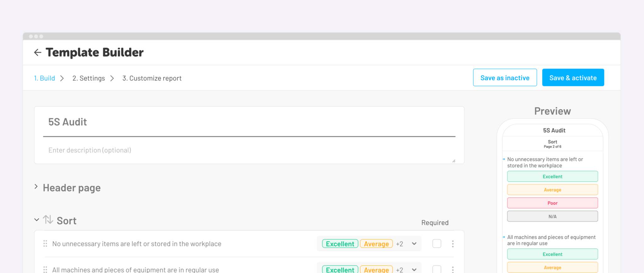The width and height of the screenshot is (644, 273).
Task: Tick Required checkbox for 'No unnecessary items' question
Action: pos(437,244)
